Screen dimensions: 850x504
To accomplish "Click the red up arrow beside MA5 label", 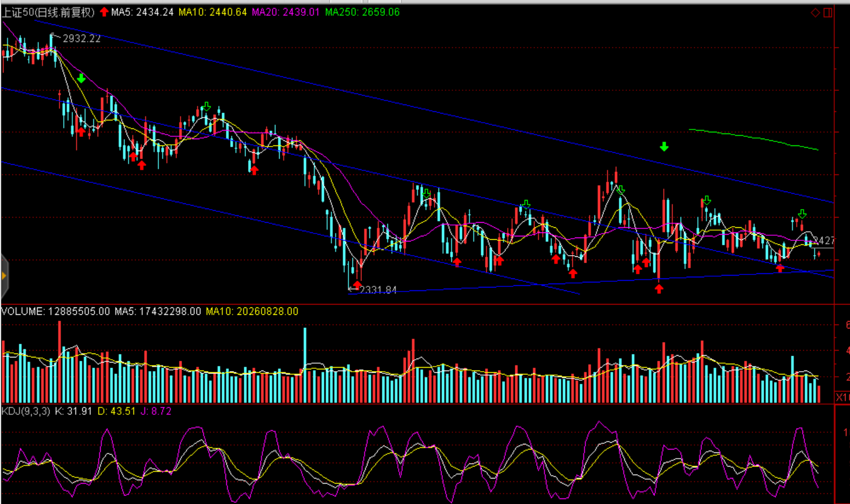I will 104,12.
